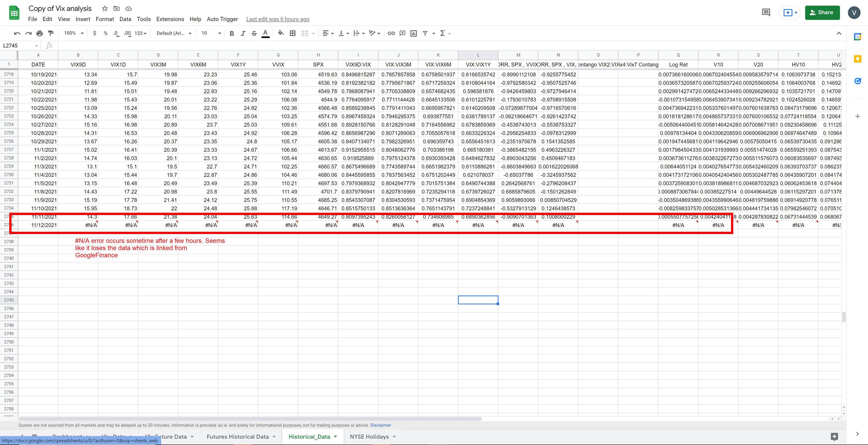Open the more number formats 123 dropdown
The image size is (868, 445).
pos(140,33)
